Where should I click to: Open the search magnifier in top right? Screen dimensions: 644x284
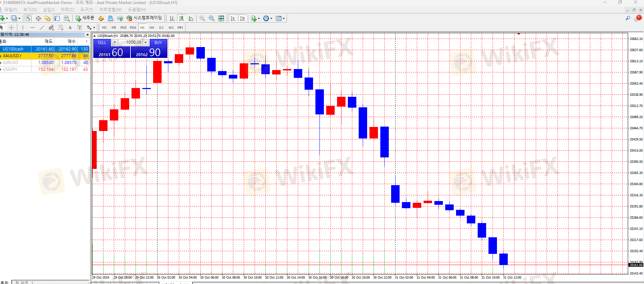click(628, 18)
